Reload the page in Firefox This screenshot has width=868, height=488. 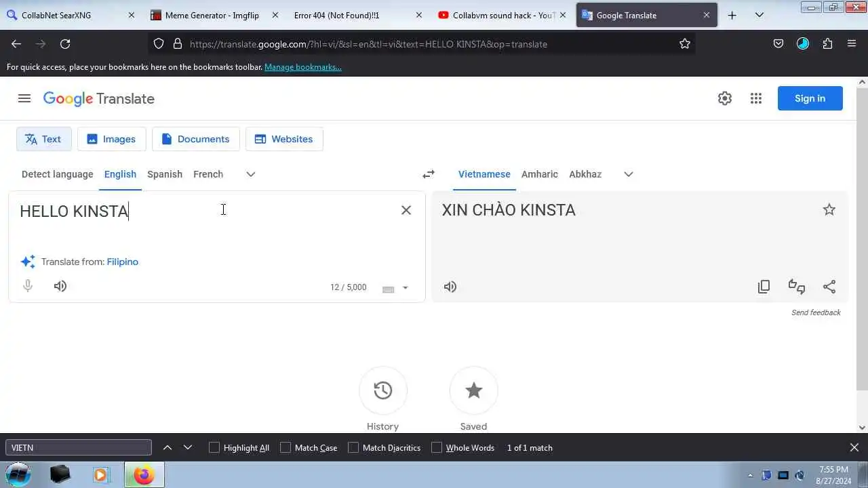click(65, 44)
